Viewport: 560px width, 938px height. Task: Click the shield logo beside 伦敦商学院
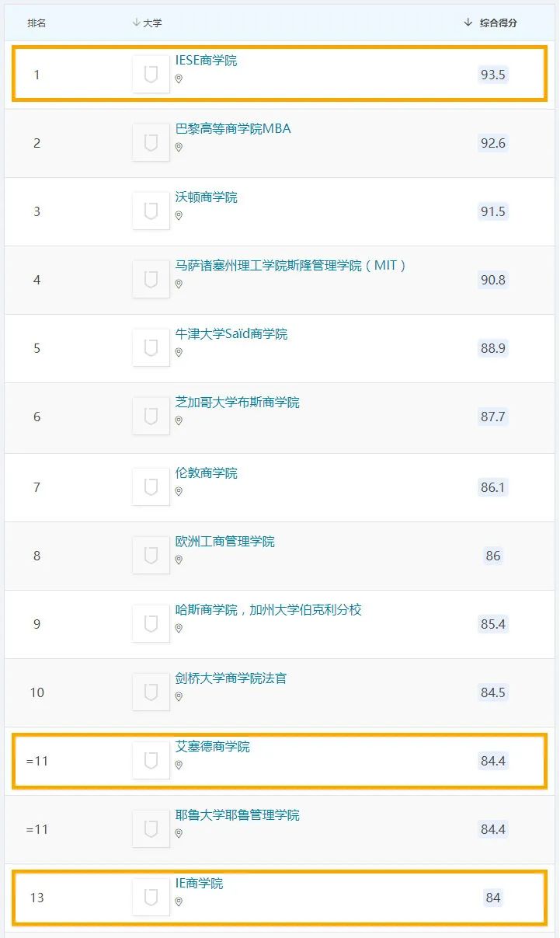point(151,487)
